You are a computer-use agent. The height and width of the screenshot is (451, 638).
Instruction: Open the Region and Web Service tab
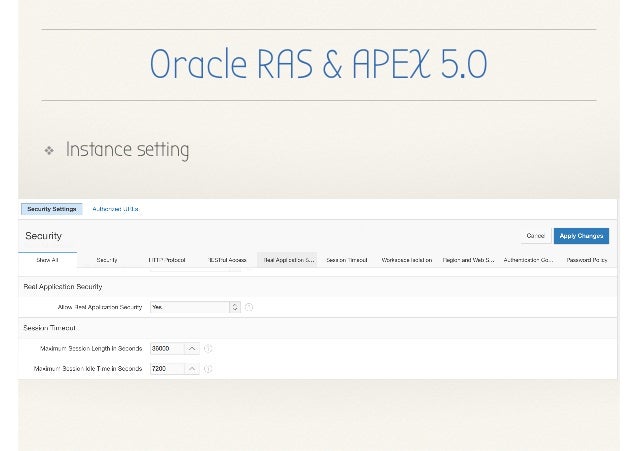[469, 260]
